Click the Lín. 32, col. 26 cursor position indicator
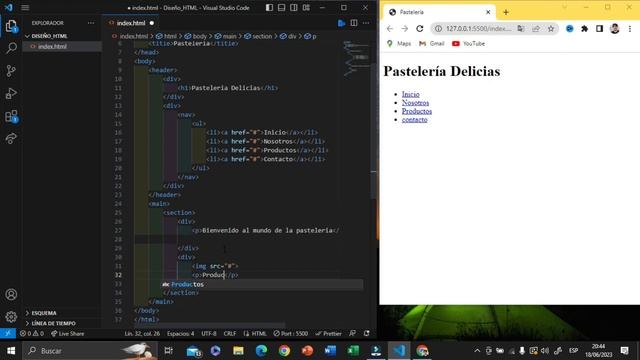The width and height of the screenshot is (640, 360). point(142,333)
